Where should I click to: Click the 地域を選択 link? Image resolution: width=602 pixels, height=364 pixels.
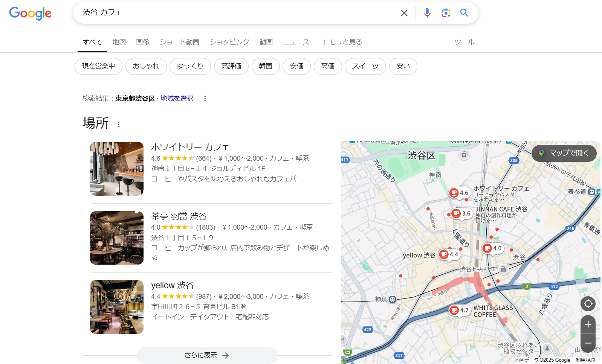(x=177, y=98)
